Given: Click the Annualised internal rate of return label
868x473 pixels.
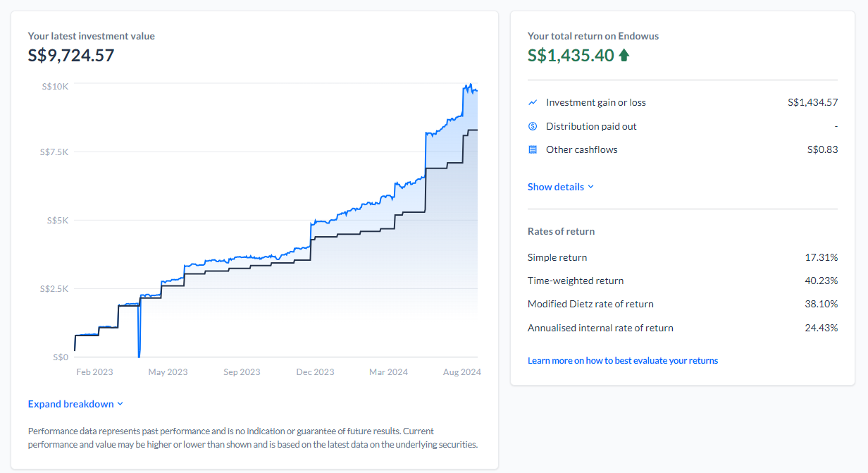Looking at the screenshot, I should point(600,328).
